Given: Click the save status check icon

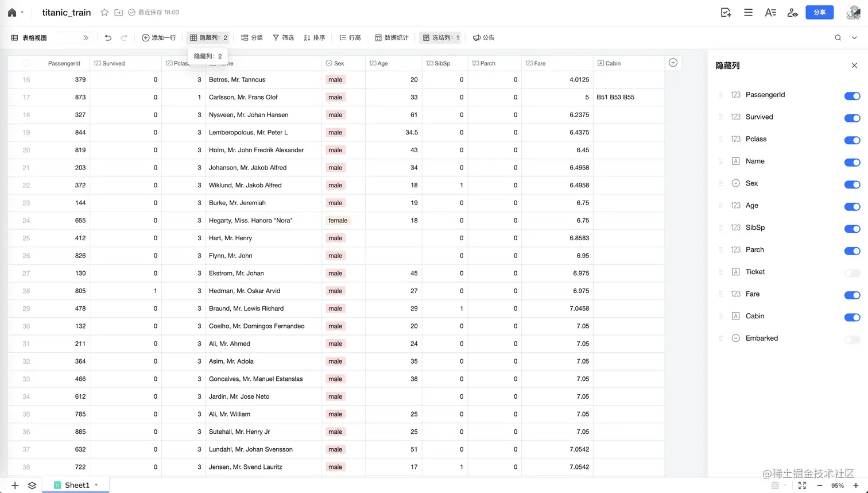Looking at the screenshot, I should pyautogui.click(x=131, y=12).
